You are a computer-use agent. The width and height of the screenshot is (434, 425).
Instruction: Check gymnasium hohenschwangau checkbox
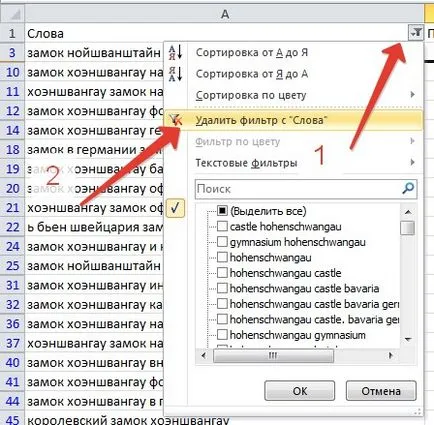click(222, 242)
